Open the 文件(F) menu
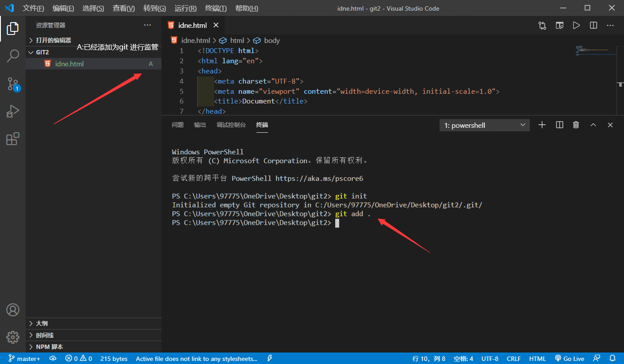The width and height of the screenshot is (624, 364). 34,8
